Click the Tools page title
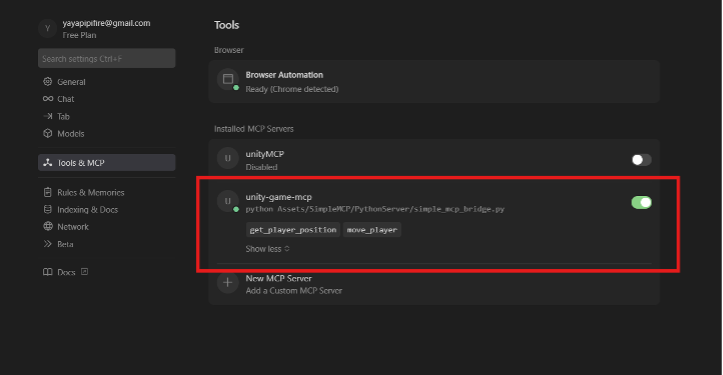This screenshot has width=723, height=375. point(226,25)
